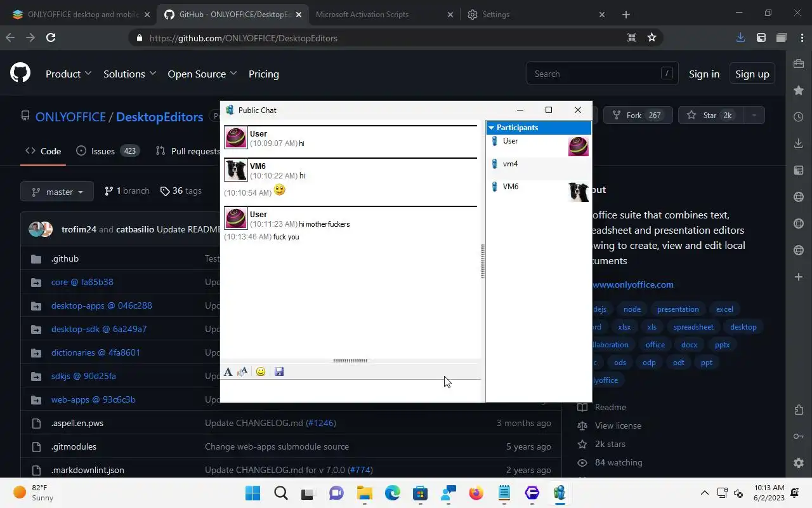Open Microsoft Edge from taskbar
Viewport: 812px width, 508px height.
(x=392, y=493)
